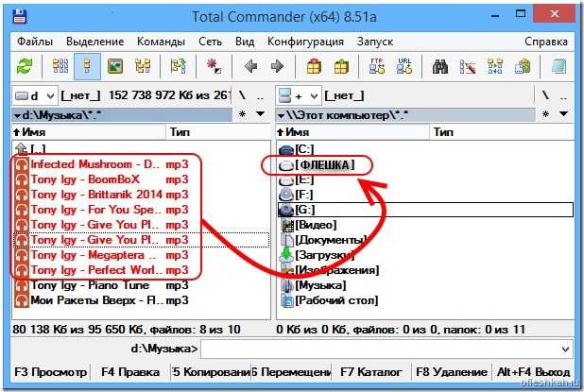584x392 pixels.
Task: Expand the command line history dropdown
Action: point(565,349)
